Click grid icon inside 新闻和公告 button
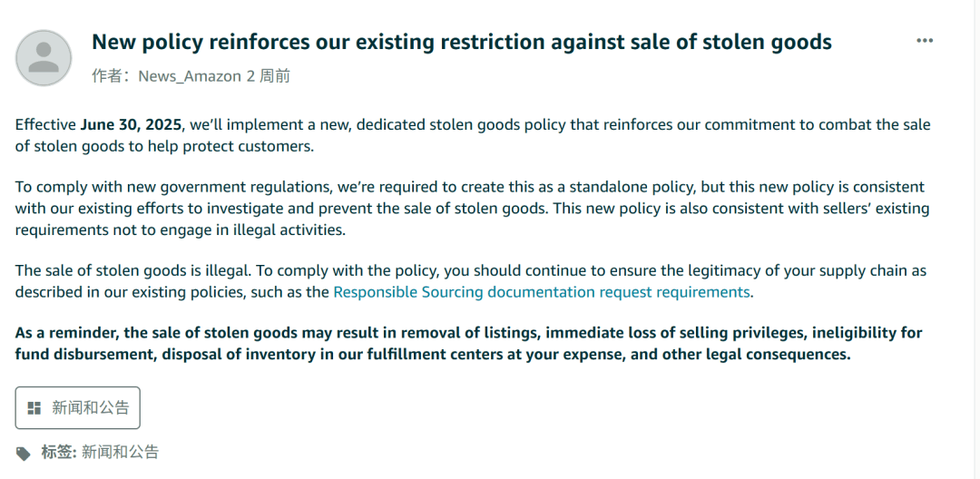This screenshot has height=479, width=980. [x=34, y=408]
